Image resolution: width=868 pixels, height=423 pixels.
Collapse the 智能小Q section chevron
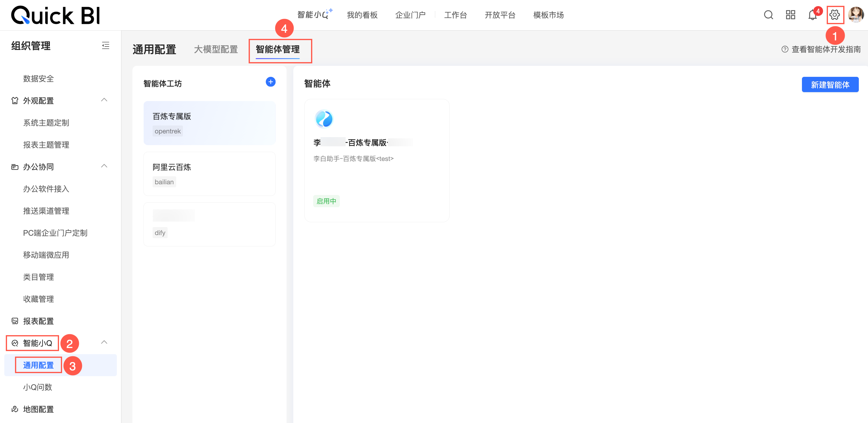coord(104,343)
